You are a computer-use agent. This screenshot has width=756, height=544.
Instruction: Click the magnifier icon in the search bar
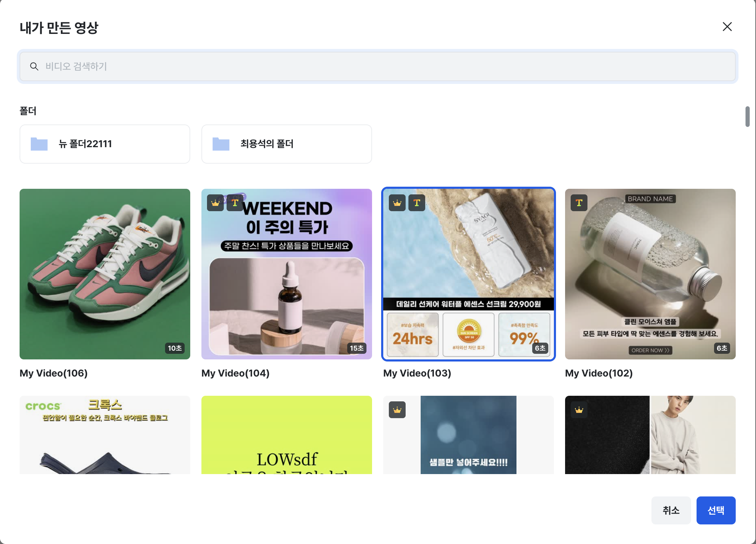[34, 66]
